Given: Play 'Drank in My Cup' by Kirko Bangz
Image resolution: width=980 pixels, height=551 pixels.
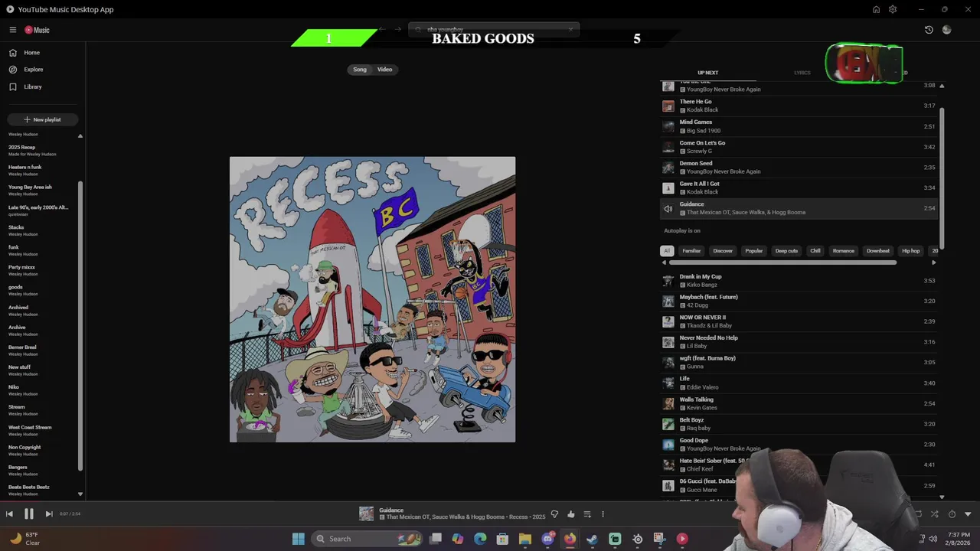Looking at the screenshot, I should [799, 281].
